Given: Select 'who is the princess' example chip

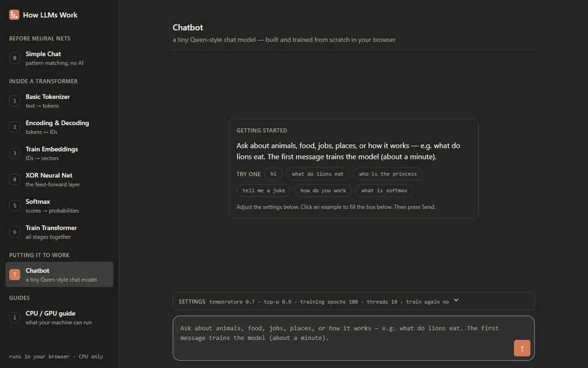Looking at the screenshot, I should click(x=388, y=174).
